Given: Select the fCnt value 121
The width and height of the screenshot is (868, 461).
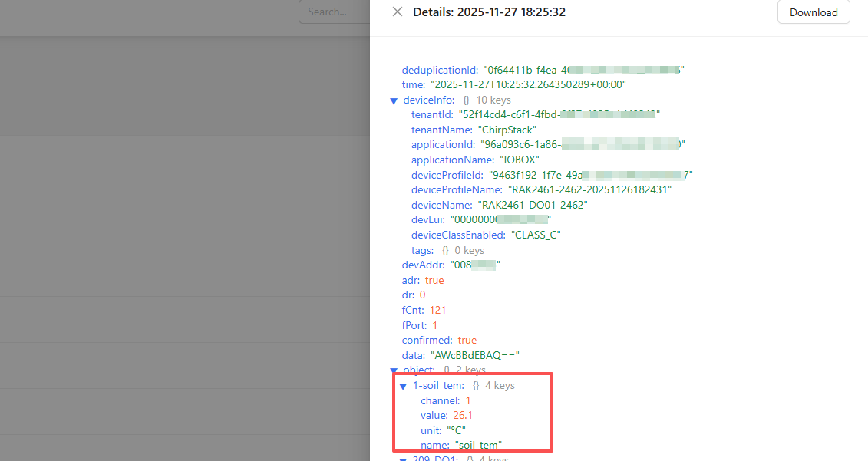Looking at the screenshot, I should tap(437, 310).
